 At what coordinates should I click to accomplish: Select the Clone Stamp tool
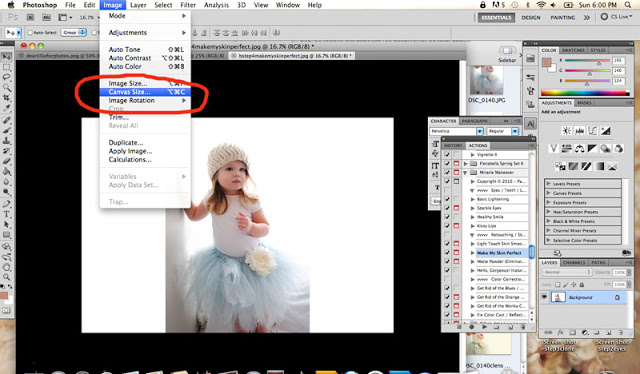pyautogui.click(x=7, y=140)
